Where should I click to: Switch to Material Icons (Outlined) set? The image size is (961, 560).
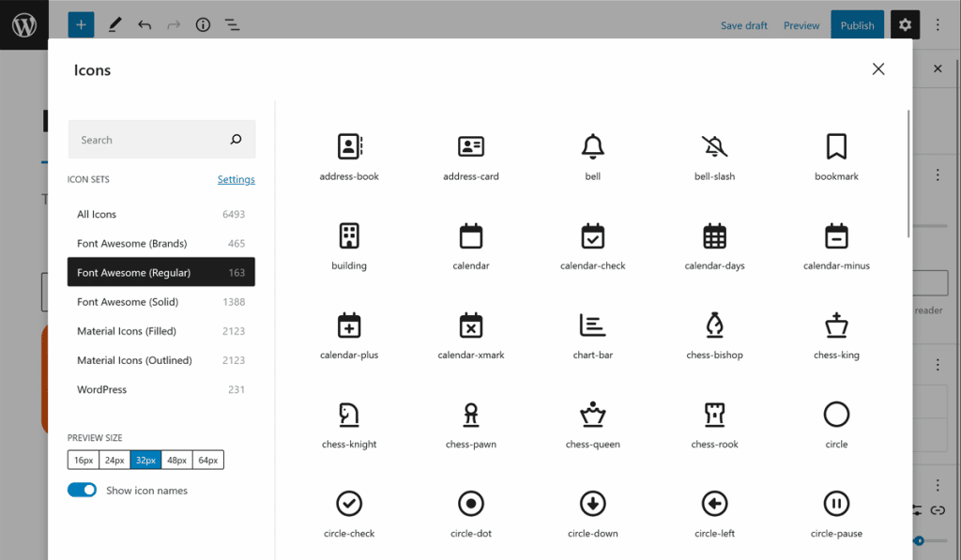click(x=161, y=360)
